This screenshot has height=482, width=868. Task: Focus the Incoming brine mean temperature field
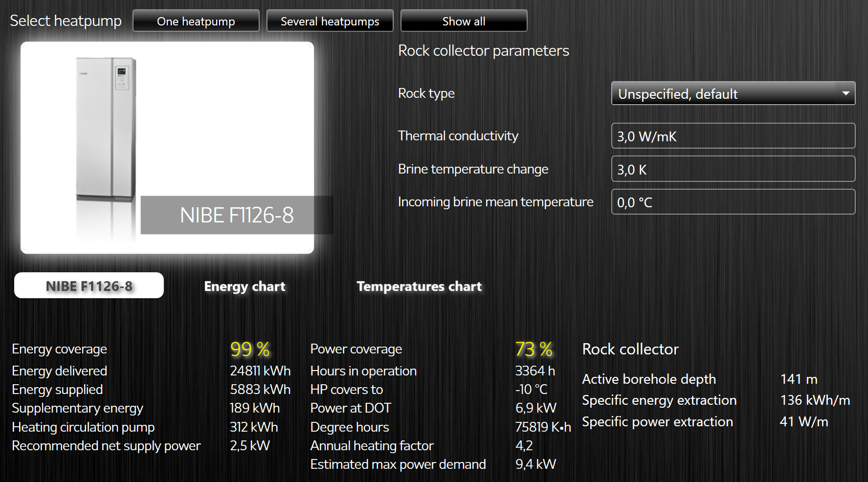tap(733, 202)
